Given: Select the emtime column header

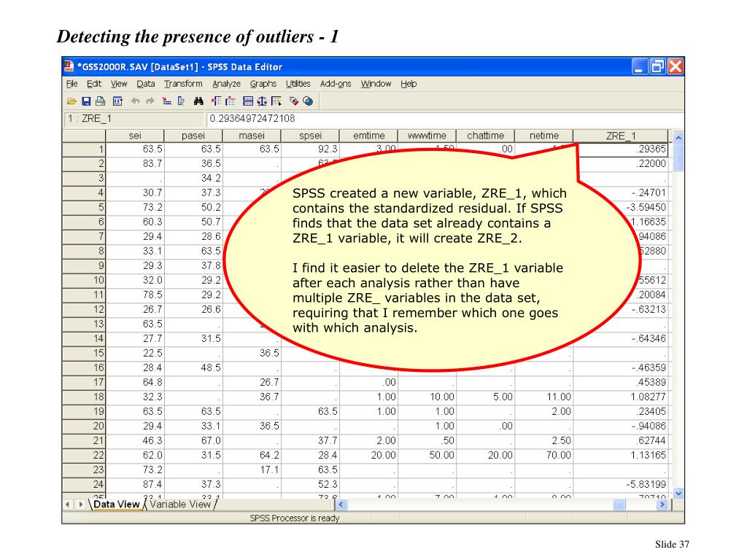Looking at the screenshot, I should tap(368, 136).
